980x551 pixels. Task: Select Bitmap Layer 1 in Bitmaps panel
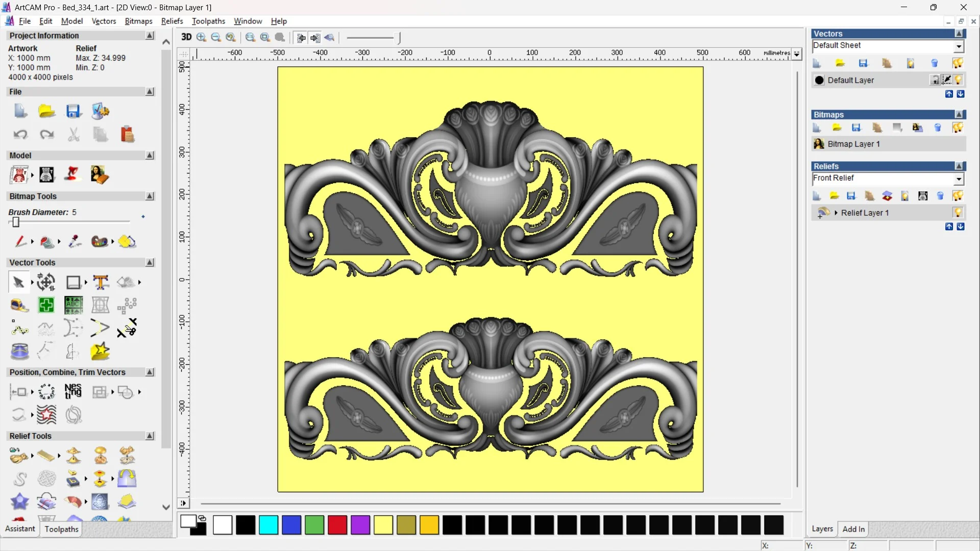tap(853, 144)
